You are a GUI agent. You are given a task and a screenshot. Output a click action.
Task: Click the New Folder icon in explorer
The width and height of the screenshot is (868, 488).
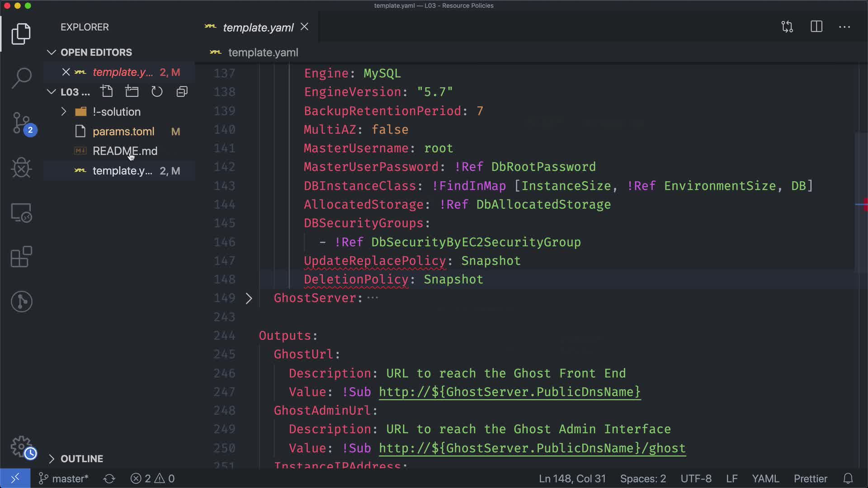coord(132,92)
